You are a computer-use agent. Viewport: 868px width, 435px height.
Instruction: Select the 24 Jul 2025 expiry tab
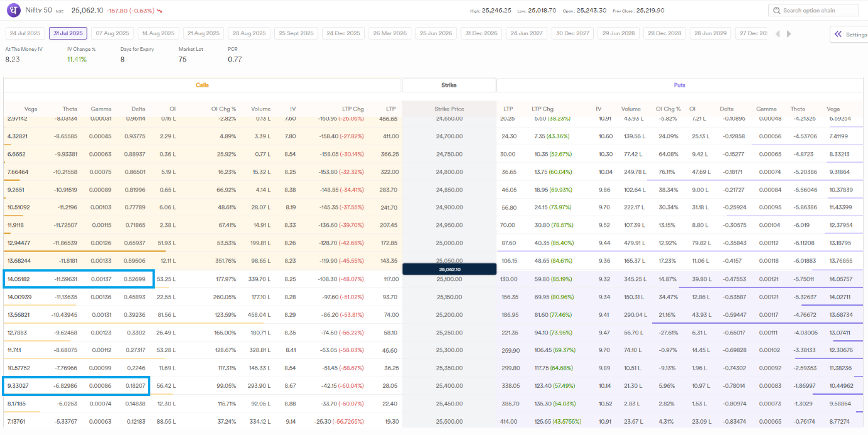tap(25, 33)
